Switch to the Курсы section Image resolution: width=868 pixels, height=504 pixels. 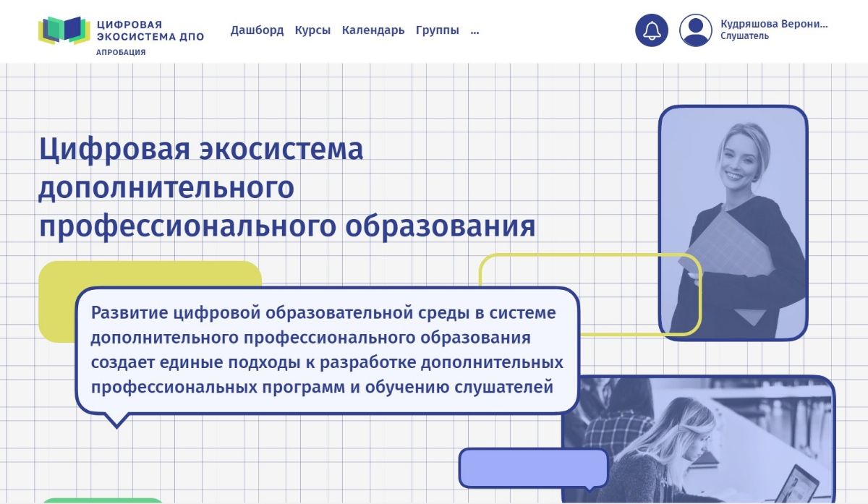click(x=312, y=30)
